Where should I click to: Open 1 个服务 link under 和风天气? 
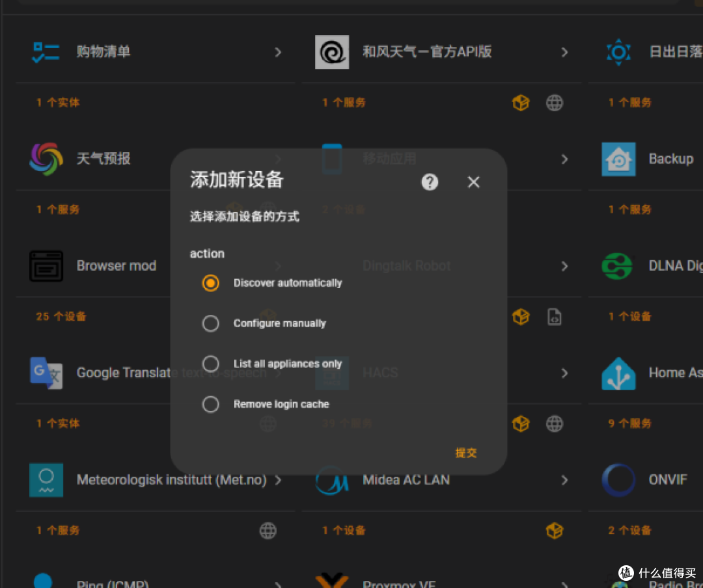[344, 103]
